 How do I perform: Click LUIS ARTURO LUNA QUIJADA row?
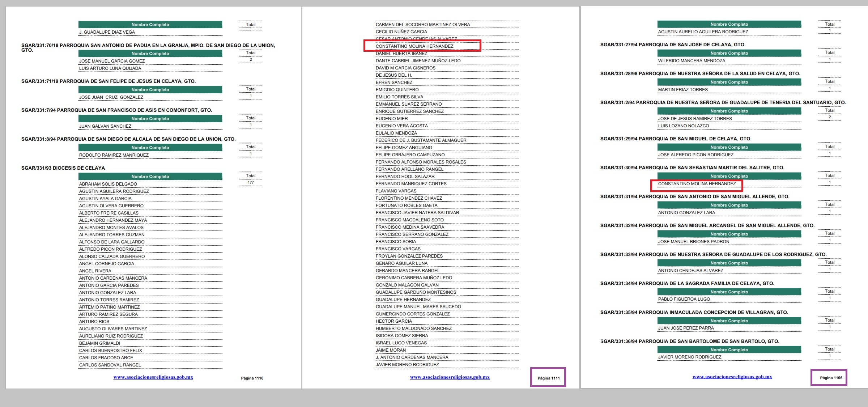[150, 68]
